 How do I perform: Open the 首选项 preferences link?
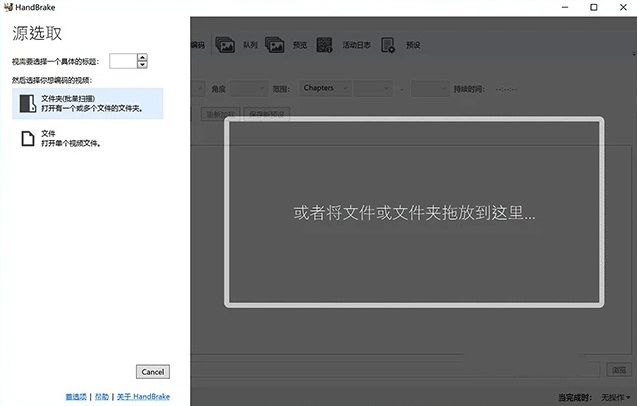[x=76, y=396]
